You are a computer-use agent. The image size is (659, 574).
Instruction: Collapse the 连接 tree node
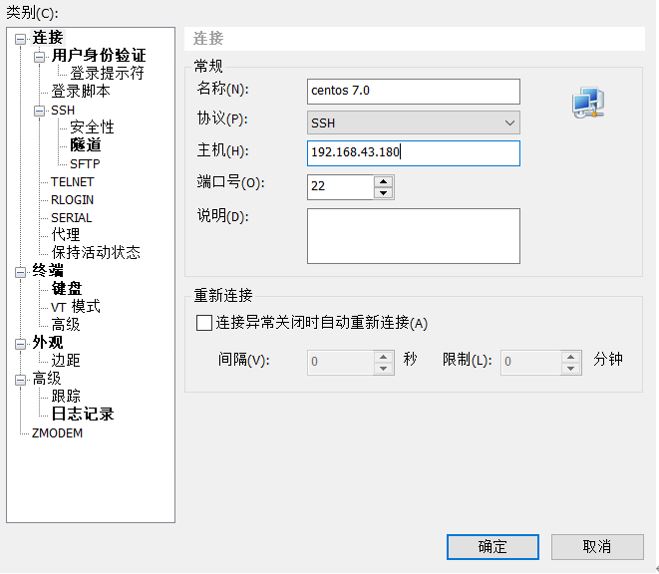[20, 39]
